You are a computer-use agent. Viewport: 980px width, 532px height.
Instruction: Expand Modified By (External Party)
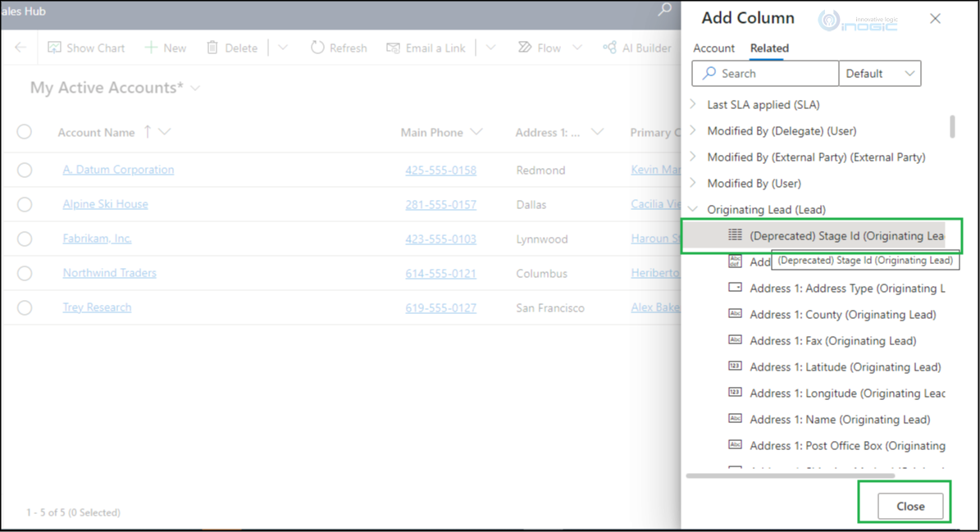pos(693,157)
